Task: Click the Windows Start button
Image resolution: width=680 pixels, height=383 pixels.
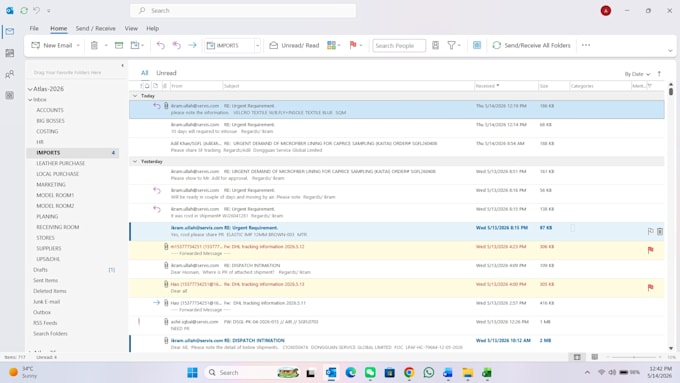Action: pos(193,373)
